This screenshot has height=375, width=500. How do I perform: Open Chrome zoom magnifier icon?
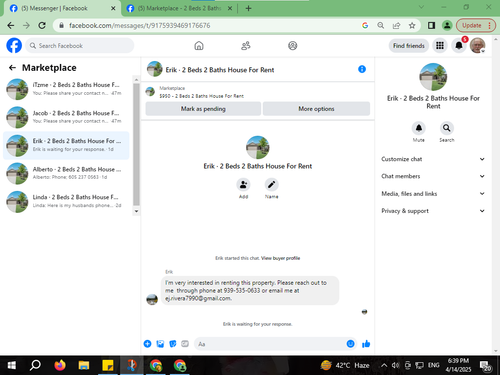tap(381, 25)
